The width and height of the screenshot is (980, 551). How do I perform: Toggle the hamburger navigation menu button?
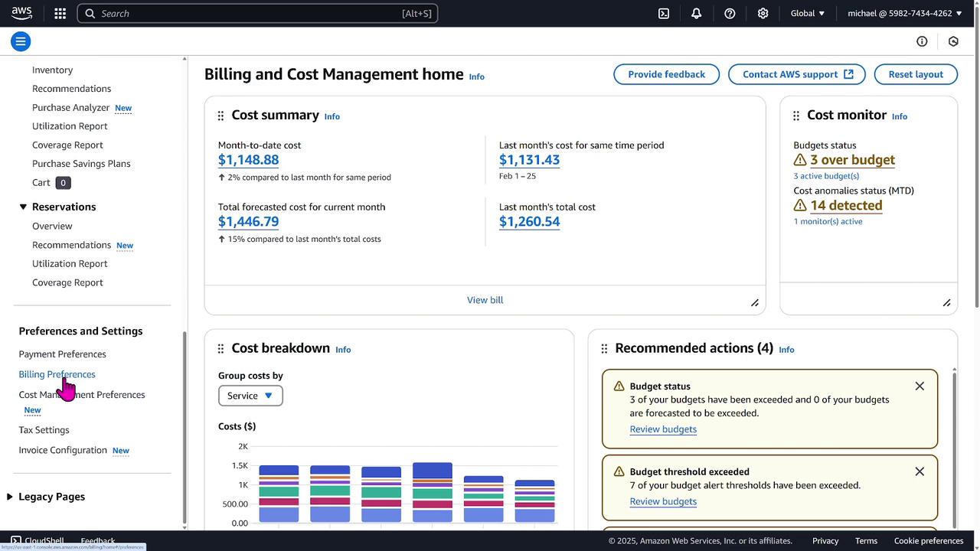(21, 41)
